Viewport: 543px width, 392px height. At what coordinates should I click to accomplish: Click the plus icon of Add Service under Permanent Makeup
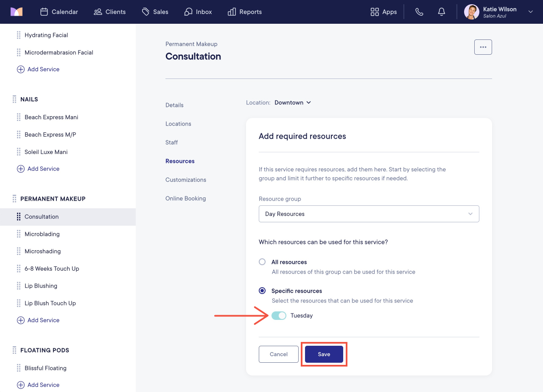pyautogui.click(x=20, y=320)
